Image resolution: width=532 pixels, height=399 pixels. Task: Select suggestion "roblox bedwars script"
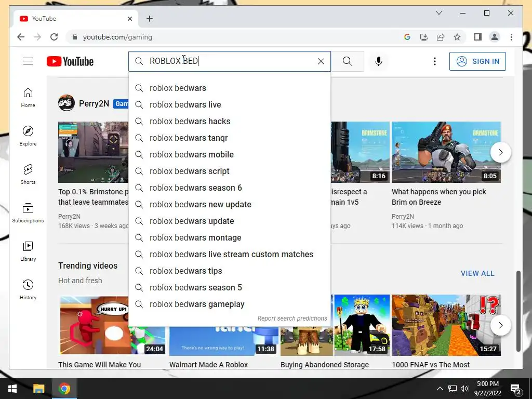click(229, 171)
